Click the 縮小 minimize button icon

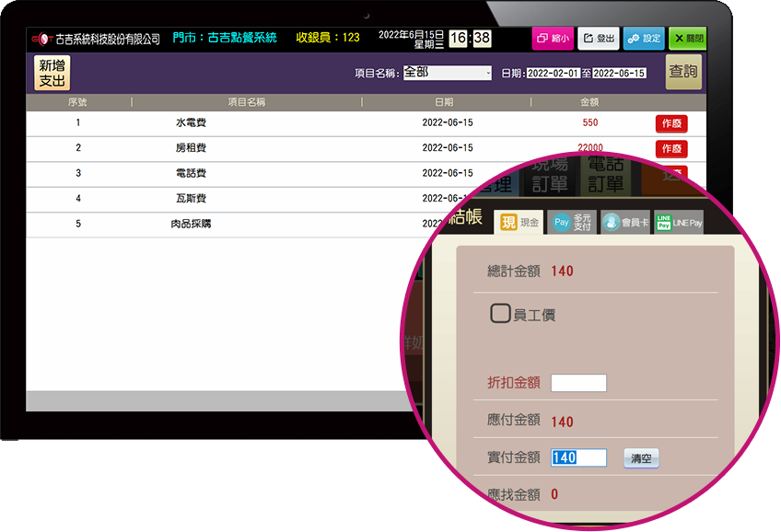point(552,39)
